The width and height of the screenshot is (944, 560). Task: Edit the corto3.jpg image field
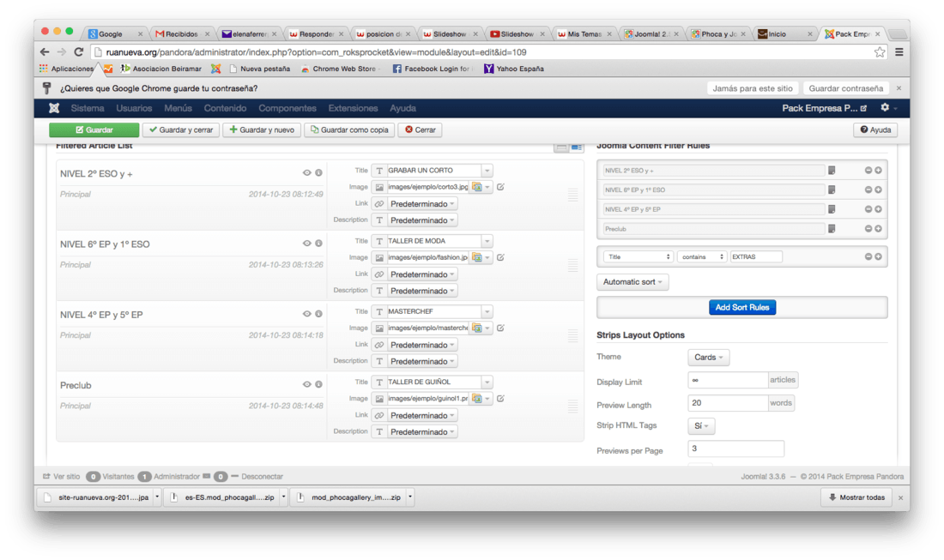click(x=500, y=186)
